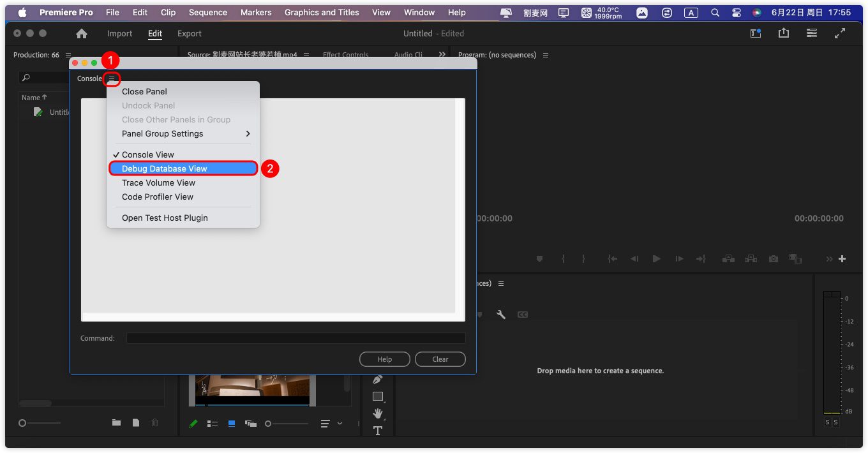Click into the Command input field
The width and height of the screenshot is (868, 453).
pyautogui.click(x=296, y=338)
